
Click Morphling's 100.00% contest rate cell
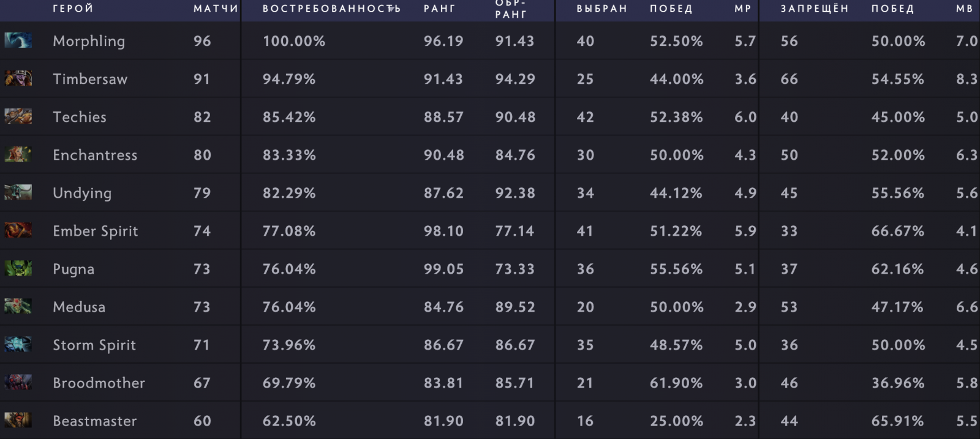pyautogui.click(x=294, y=41)
